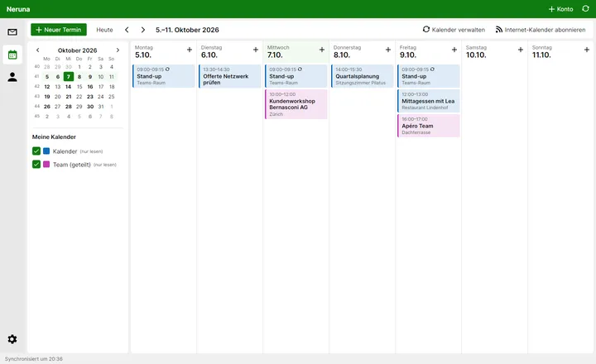596x364 pixels.
Task: Add event on Samstag 10.10. with plus
Action: click(521, 50)
